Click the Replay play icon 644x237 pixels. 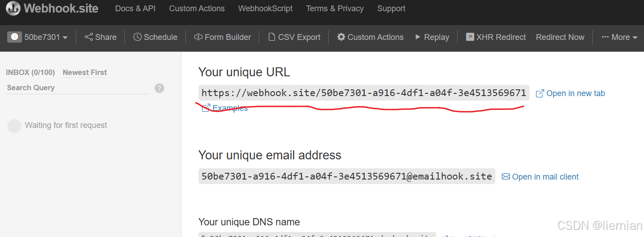[418, 37]
